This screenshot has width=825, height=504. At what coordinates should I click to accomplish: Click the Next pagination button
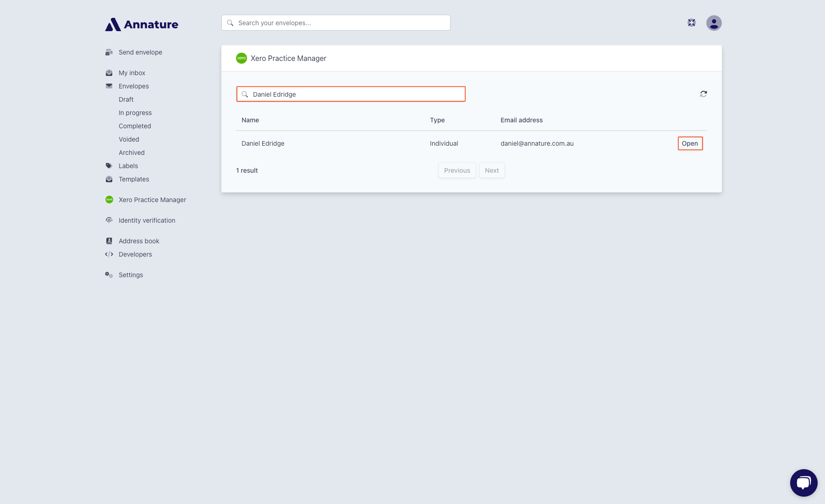tap(491, 170)
